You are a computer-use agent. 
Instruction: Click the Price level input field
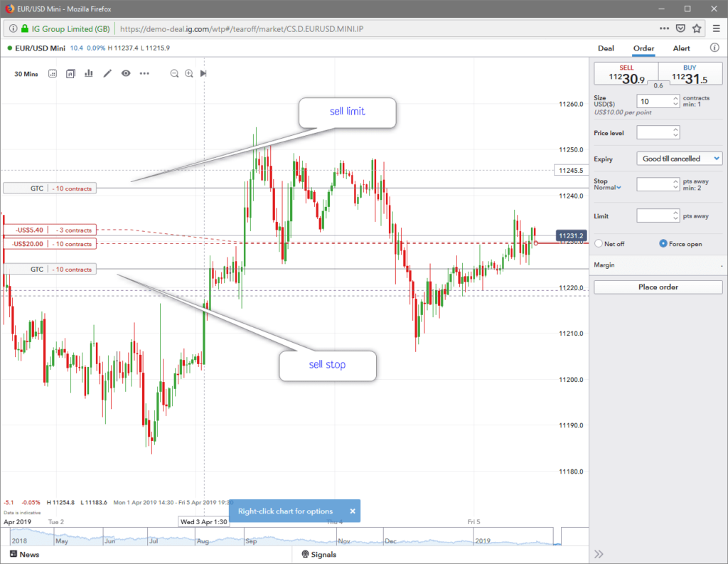point(654,133)
